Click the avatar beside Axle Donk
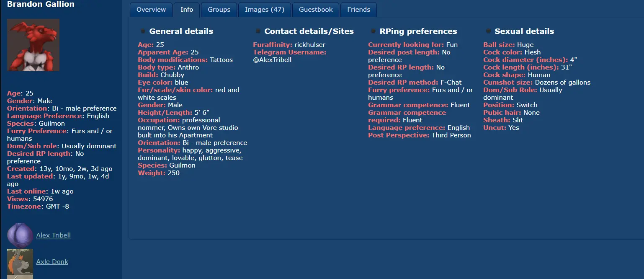The width and height of the screenshot is (644, 279). coord(20,264)
